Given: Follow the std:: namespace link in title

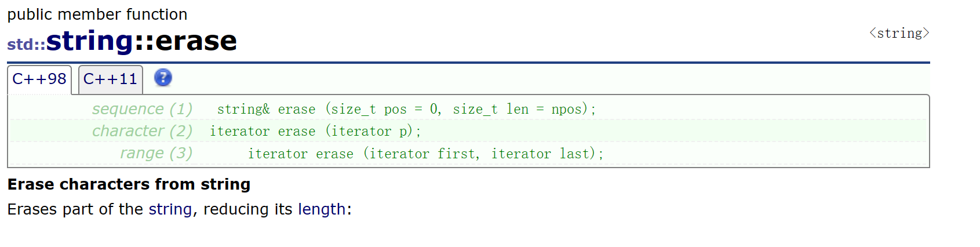Looking at the screenshot, I should point(26,44).
